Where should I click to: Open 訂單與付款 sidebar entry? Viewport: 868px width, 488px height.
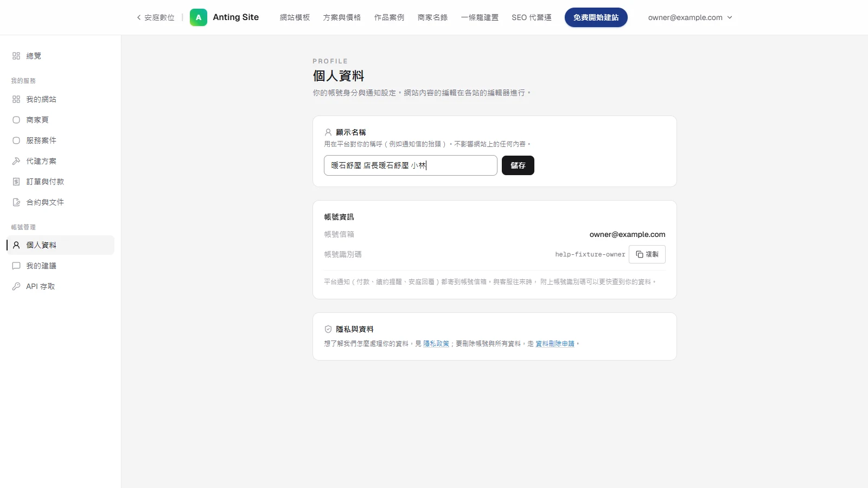(x=60, y=182)
